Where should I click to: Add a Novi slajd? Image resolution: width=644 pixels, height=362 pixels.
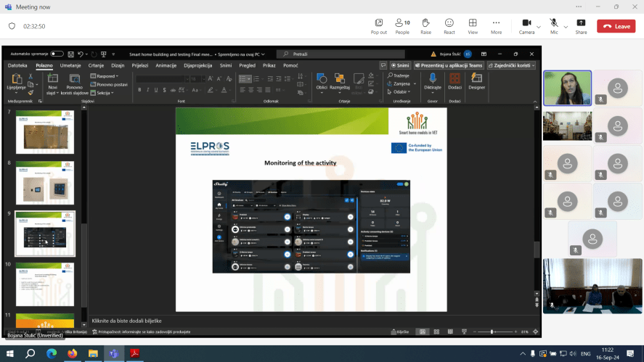click(52, 84)
